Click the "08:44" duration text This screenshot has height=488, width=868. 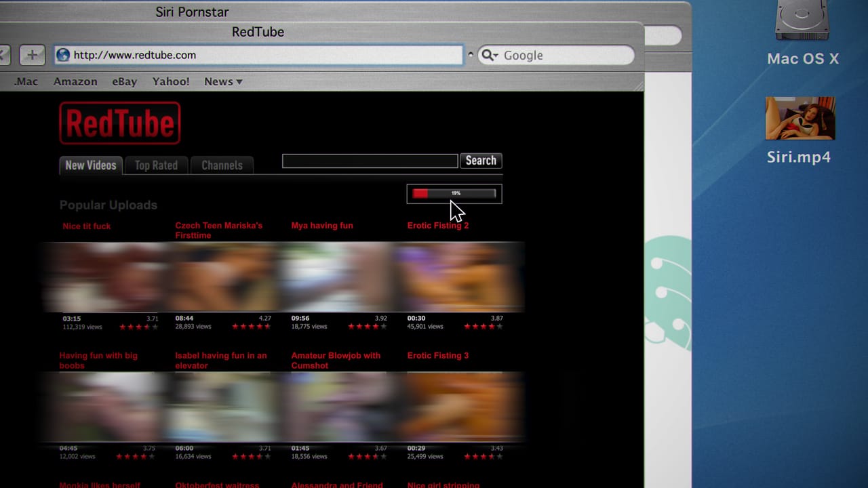pos(184,318)
